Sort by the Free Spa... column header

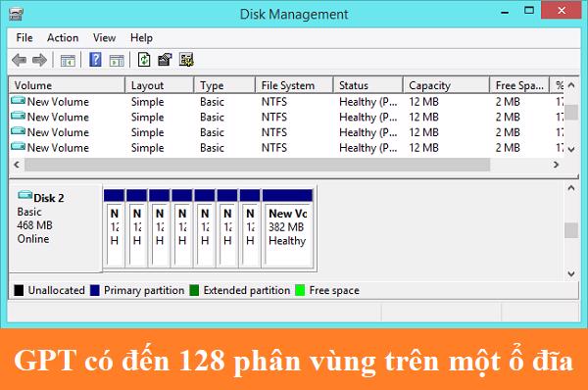tap(519, 85)
